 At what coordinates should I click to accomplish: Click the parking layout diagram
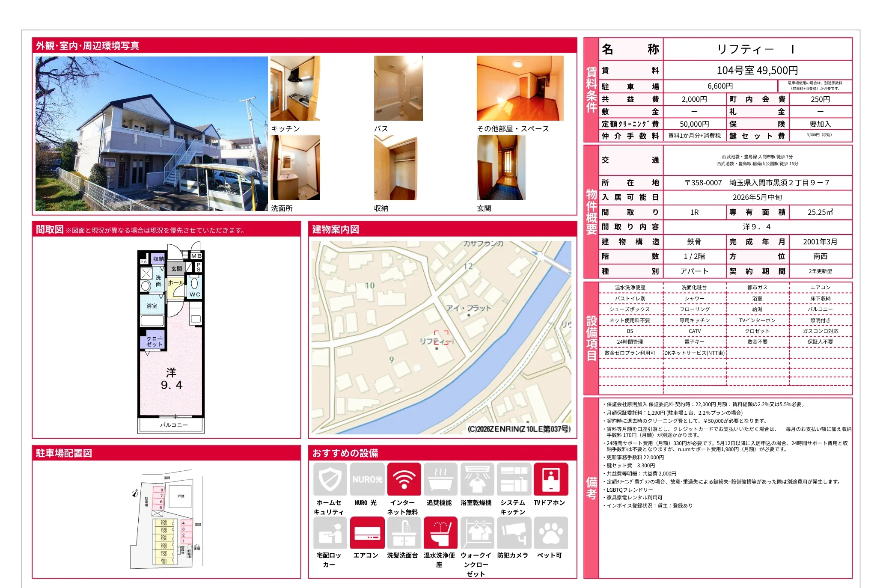click(x=167, y=522)
